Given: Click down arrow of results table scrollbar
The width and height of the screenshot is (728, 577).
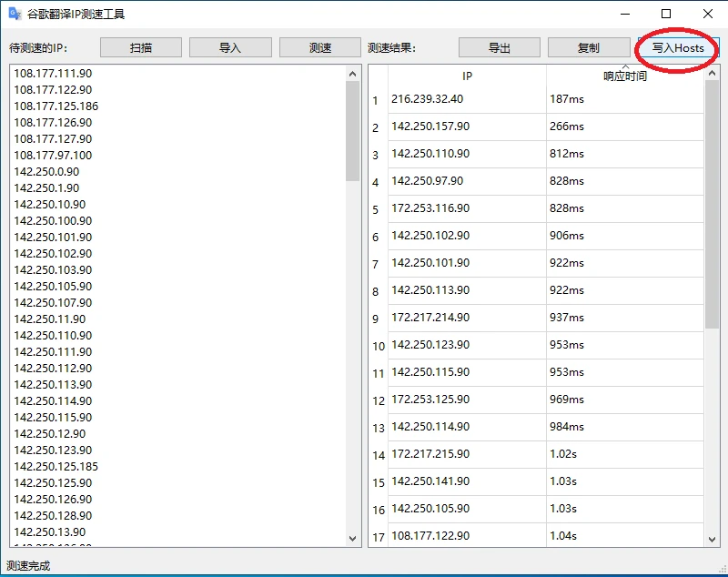Looking at the screenshot, I should (x=712, y=539).
